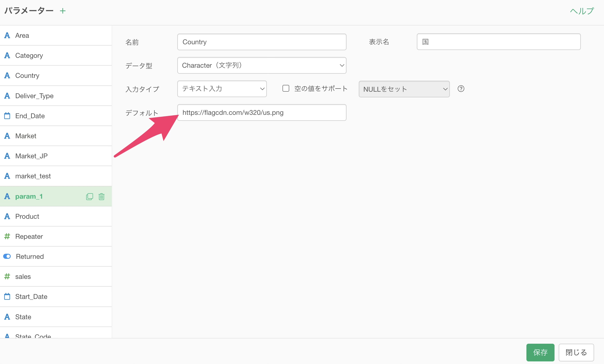This screenshot has height=364, width=604.
Task: Click the calendar icon beside Start_Date
Action: click(x=7, y=297)
